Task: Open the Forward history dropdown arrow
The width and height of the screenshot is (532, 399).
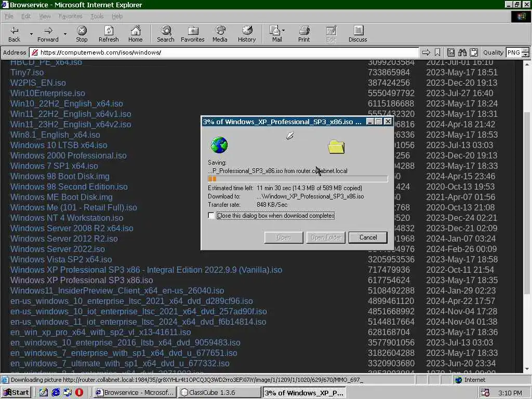Action: point(65,34)
